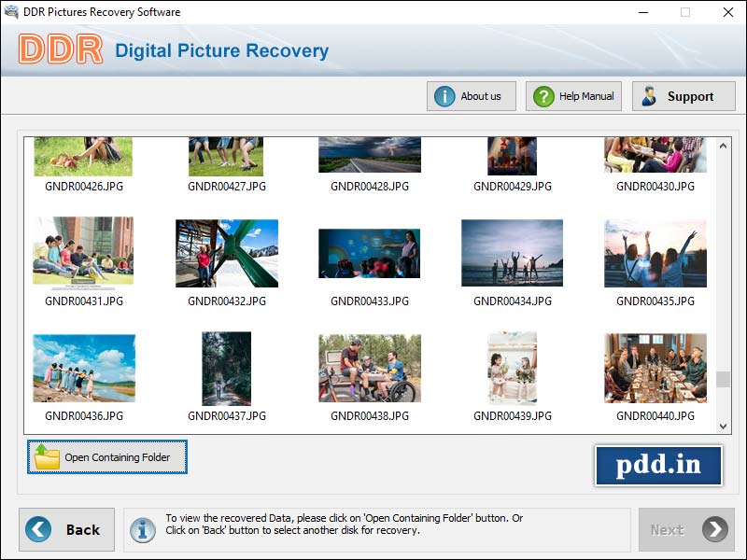Click the Back arrow circle icon
The image size is (747, 560).
[36, 529]
